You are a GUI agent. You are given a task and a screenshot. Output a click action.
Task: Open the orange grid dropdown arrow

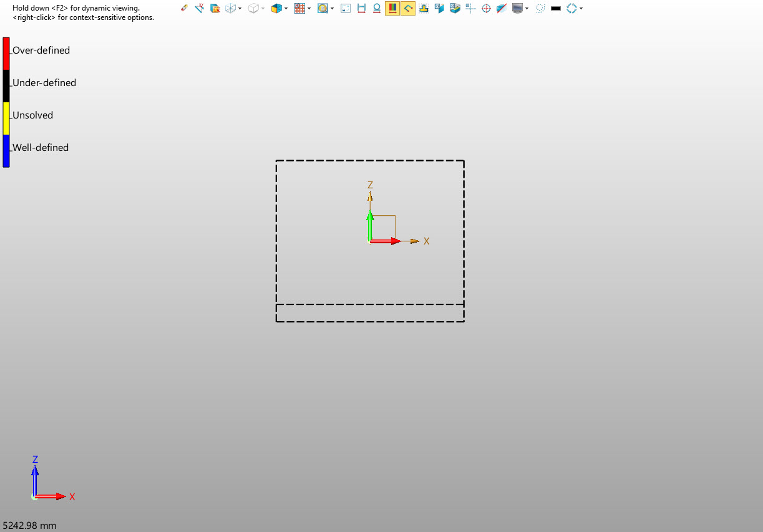[x=309, y=9]
